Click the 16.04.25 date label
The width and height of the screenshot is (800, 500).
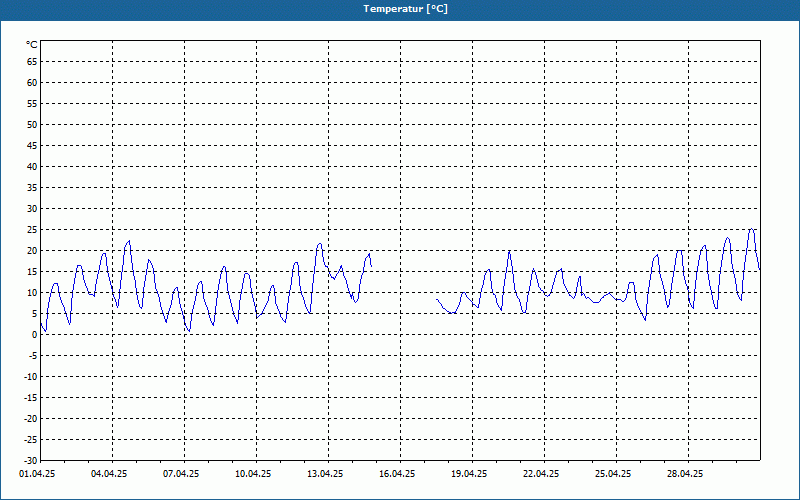[x=397, y=474]
